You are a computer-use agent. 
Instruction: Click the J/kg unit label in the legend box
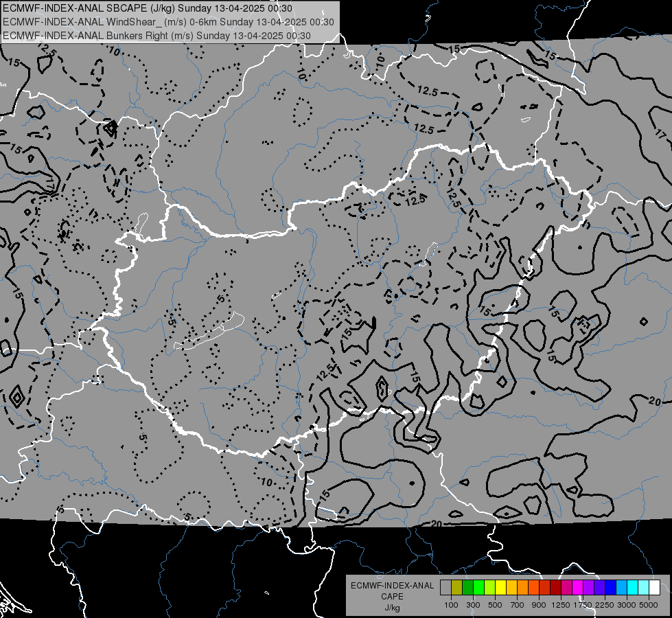392,608
